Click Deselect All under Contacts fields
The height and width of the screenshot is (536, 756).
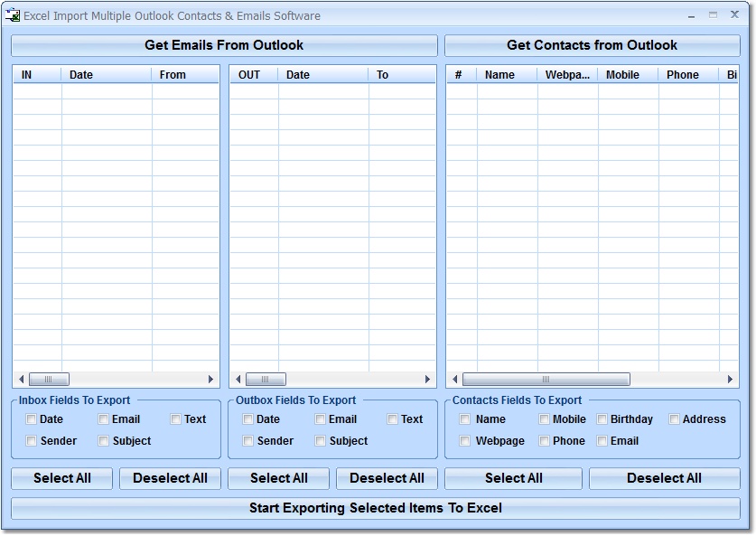(x=664, y=478)
